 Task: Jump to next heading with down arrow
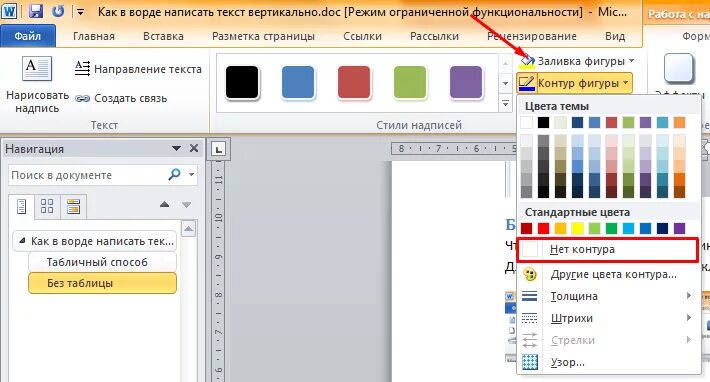pos(186,205)
